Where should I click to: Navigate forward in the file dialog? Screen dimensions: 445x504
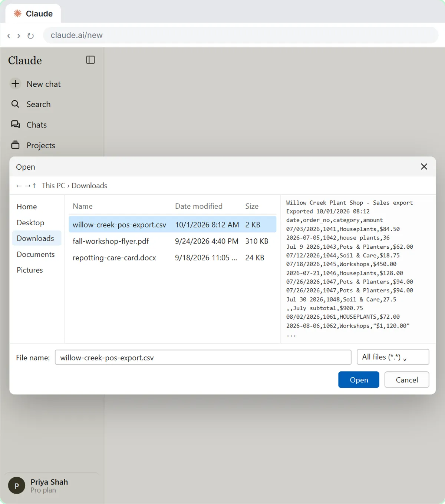[x=27, y=186]
